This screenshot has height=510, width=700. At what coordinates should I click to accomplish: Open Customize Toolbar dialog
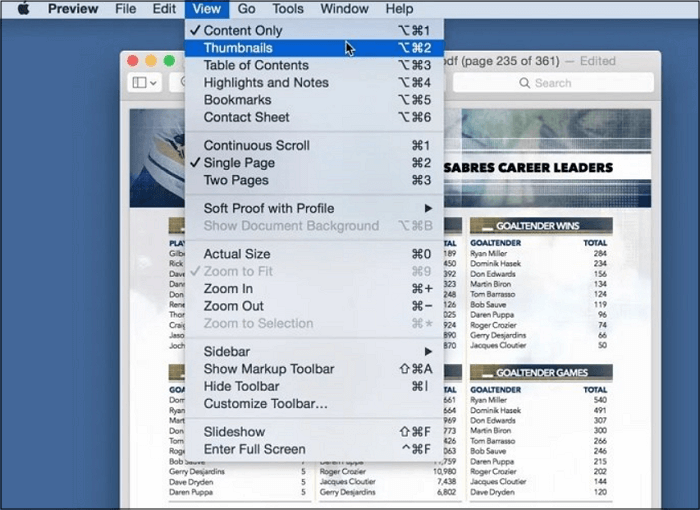[314, 404]
